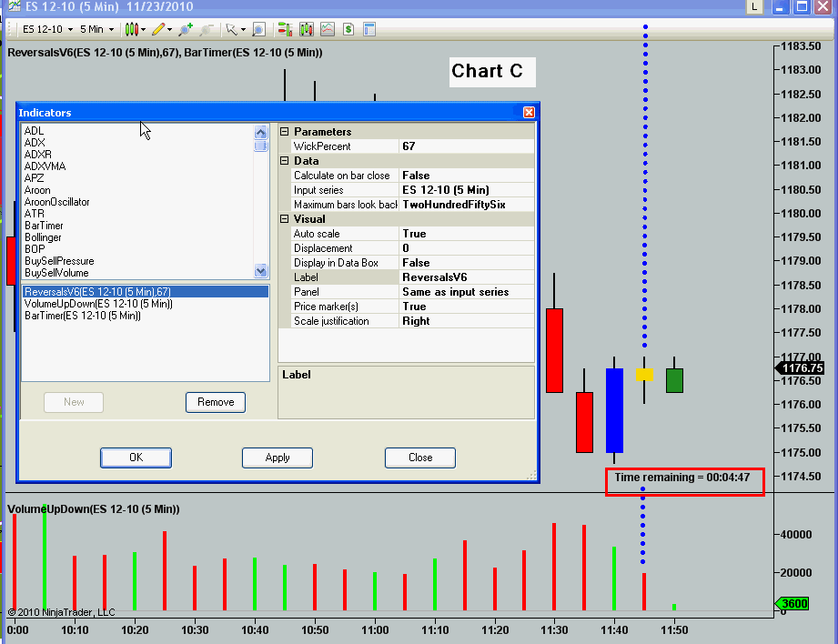Click the green candlestick at 11:50
838x644 pixels.
click(674, 380)
